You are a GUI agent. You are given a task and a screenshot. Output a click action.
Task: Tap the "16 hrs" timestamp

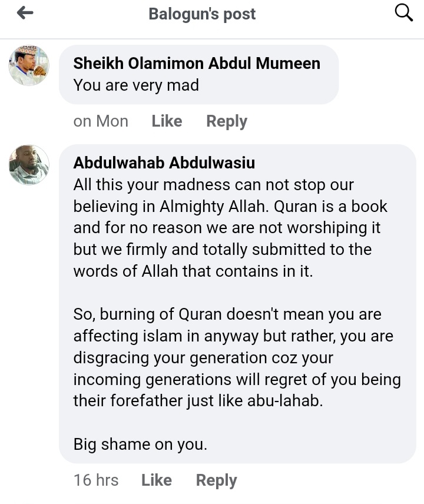[96, 480]
